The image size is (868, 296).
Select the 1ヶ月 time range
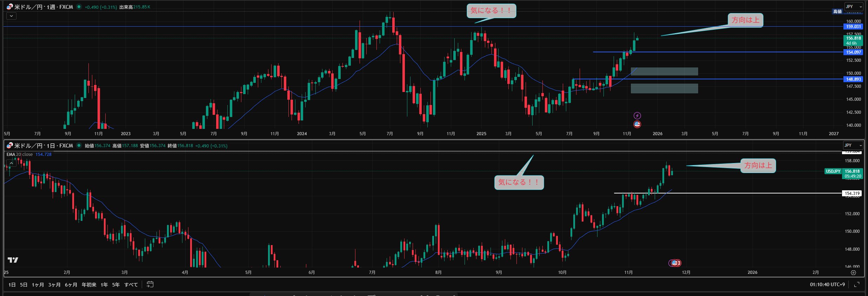38,285
